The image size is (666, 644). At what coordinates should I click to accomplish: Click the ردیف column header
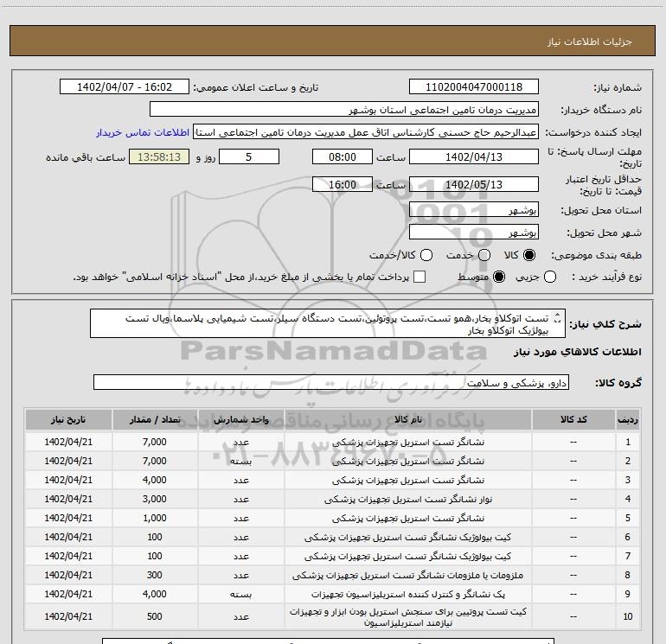click(628, 419)
